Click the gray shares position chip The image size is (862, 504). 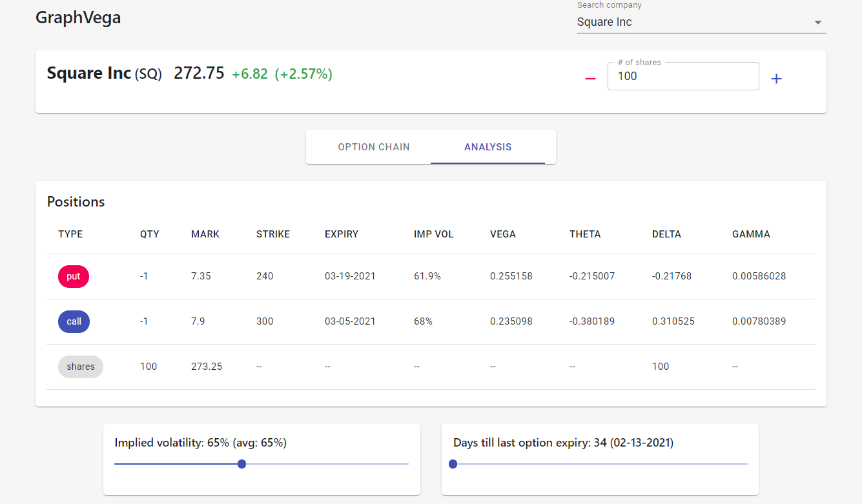click(x=81, y=367)
